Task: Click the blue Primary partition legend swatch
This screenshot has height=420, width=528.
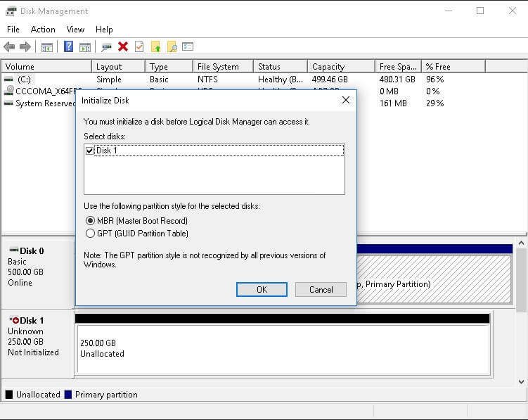Action: pos(68,395)
